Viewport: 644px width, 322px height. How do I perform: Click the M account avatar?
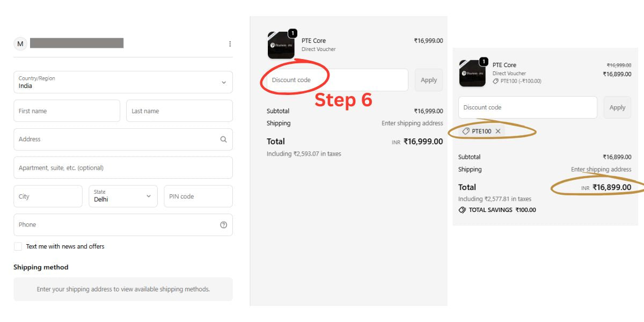pyautogui.click(x=20, y=44)
